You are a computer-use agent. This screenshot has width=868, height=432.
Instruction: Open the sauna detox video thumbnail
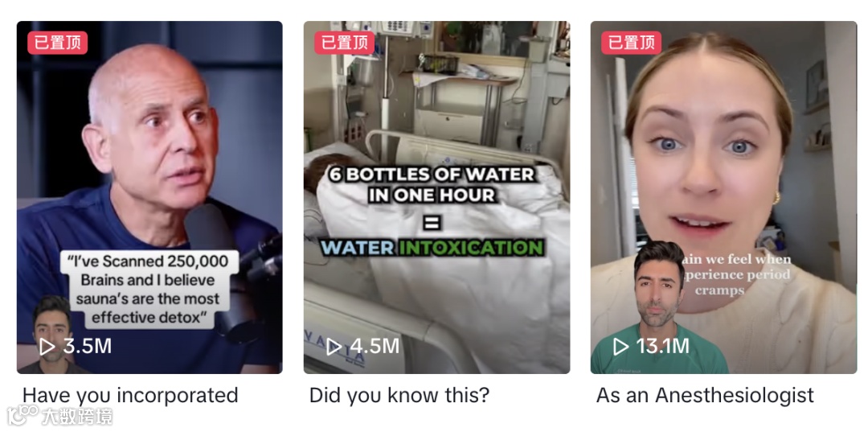point(149,197)
